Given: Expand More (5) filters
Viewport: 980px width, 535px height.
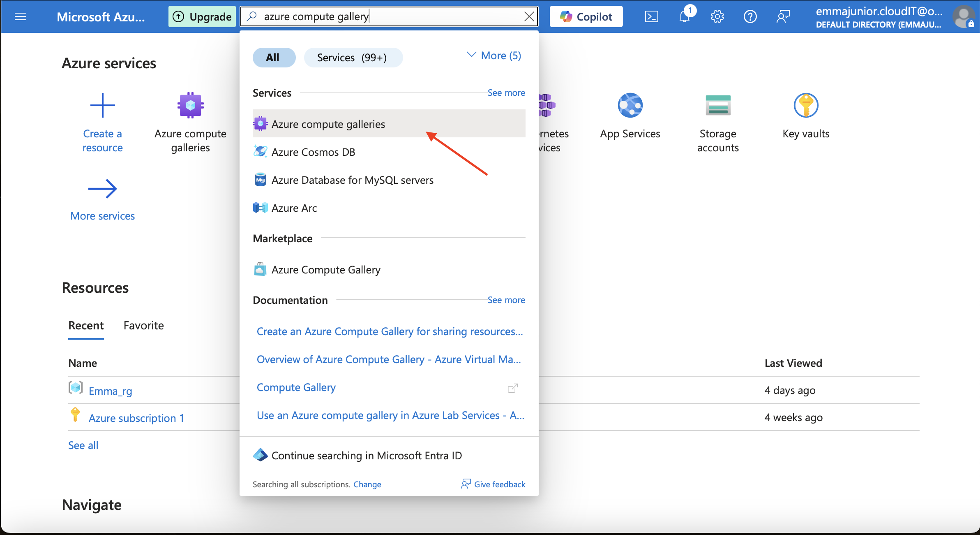Looking at the screenshot, I should [494, 56].
